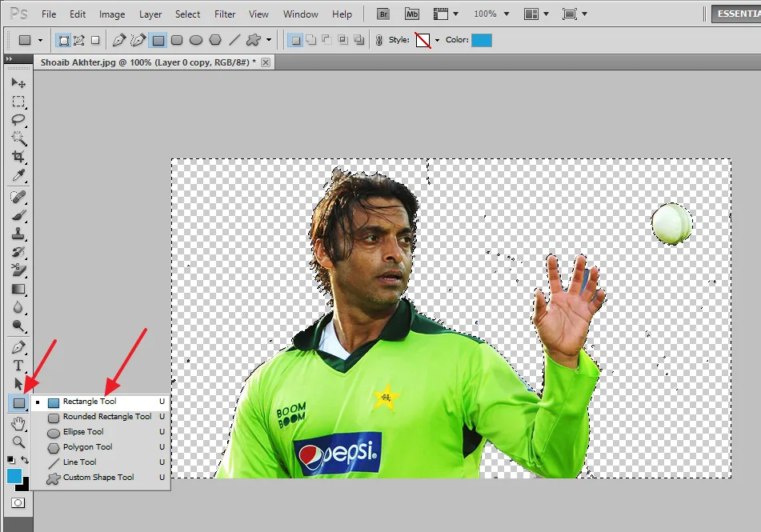Swap foreground and background colors
The width and height of the screenshot is (761, 532).
pos(25,459)
